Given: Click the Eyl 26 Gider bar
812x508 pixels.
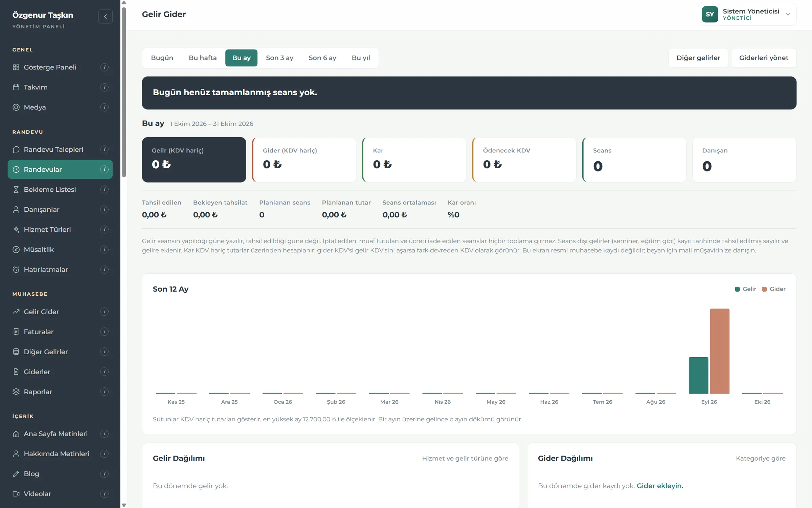Looking at the screenshot, I should point(720,351).
